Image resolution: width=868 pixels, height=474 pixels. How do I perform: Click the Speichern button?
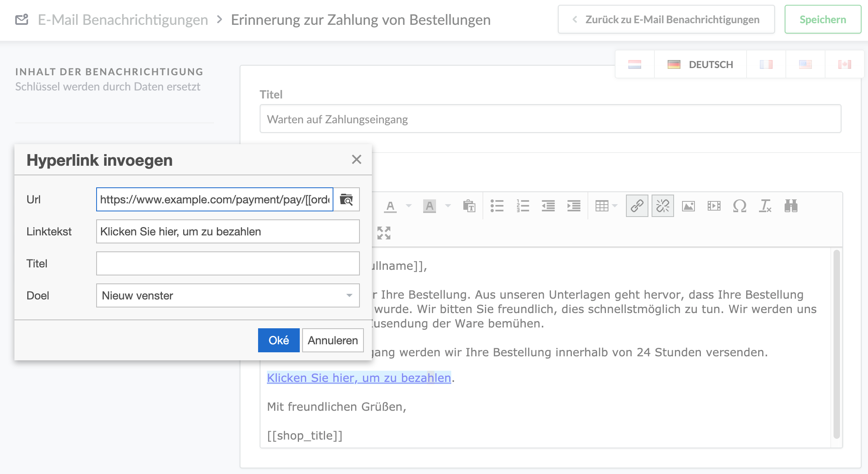pos(823,19)
